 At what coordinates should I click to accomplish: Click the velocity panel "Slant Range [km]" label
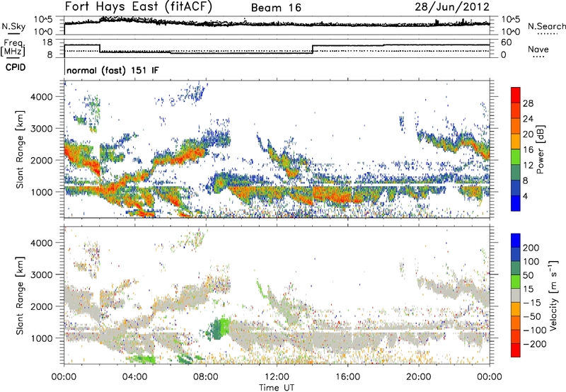(x=20, y=296)
